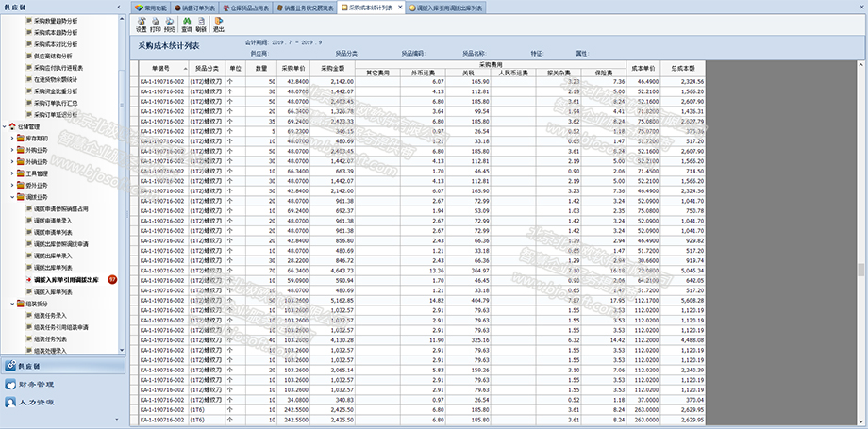Viewport: 868px width, 429px height.
Task: Click the 查询 binoculars query icon
Action: click(187, 25)
